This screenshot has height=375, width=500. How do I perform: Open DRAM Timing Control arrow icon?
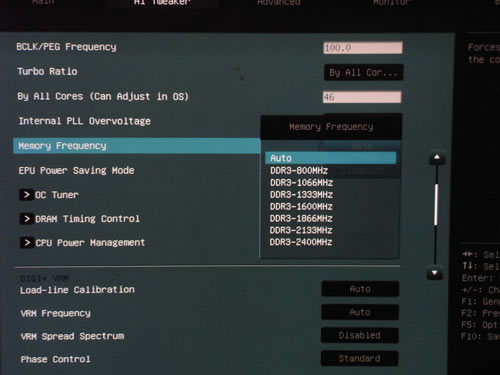(x=27, y=219)
